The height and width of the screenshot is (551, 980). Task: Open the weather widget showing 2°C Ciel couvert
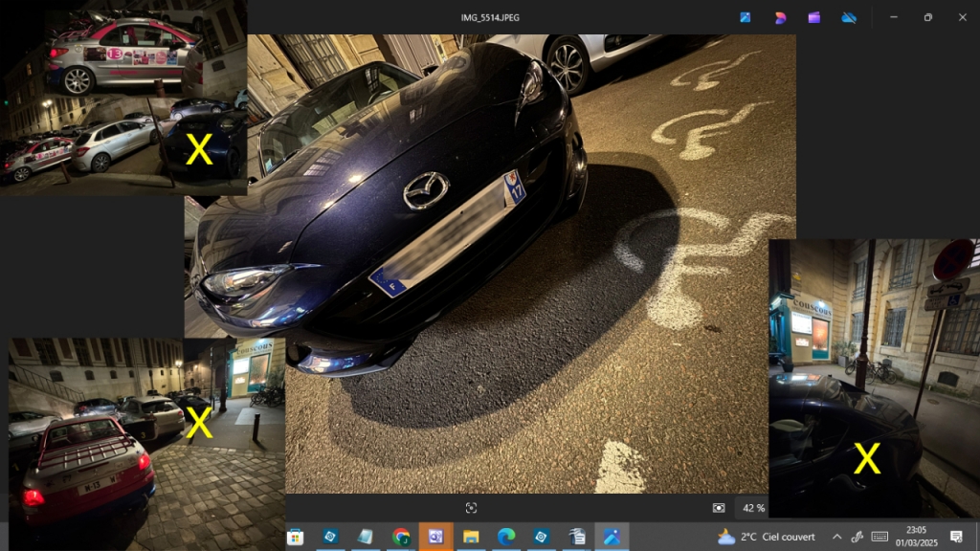(x=767, y=537)
